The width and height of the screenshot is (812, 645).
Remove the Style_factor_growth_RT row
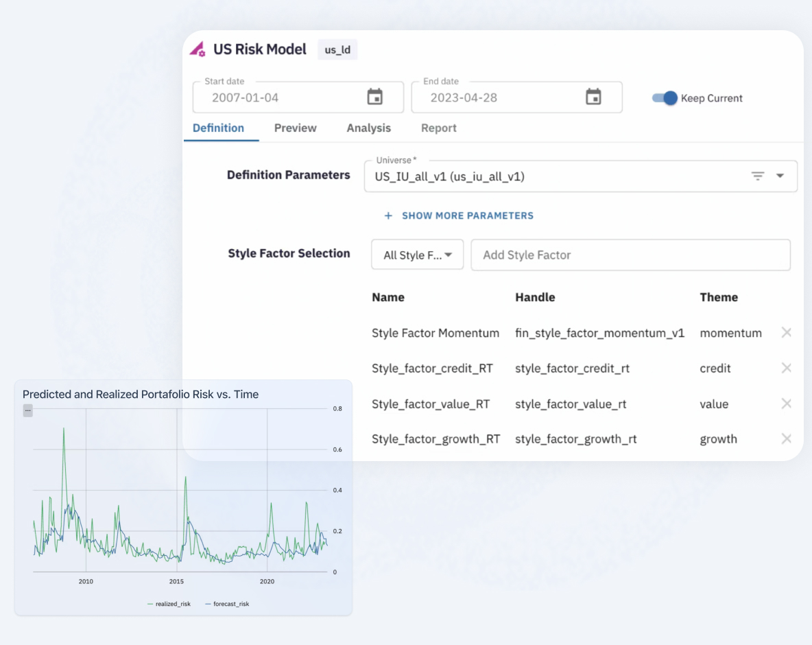[786, 439]
